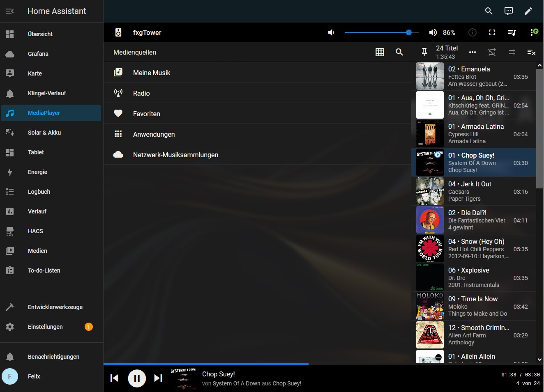The image size is (544, 392).
Task: Pin the queue panel
Action: click(424, 52)
